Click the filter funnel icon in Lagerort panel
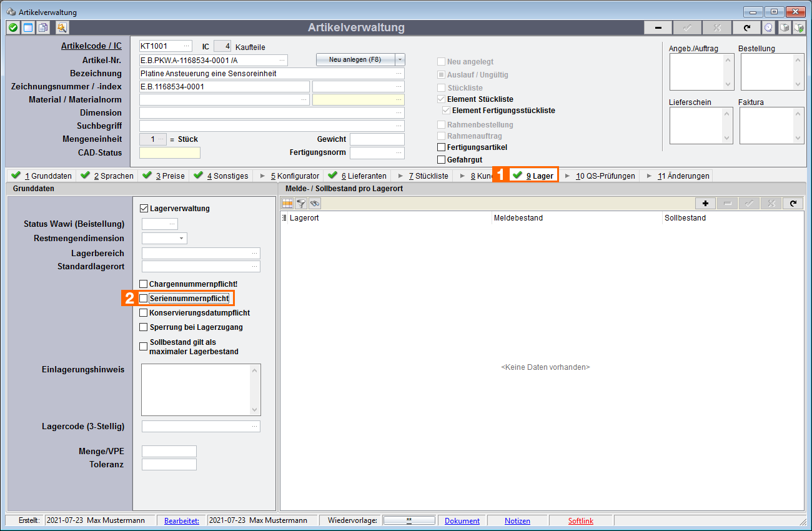Viewport: 812px width, 531px height. (x=301, y=203)
